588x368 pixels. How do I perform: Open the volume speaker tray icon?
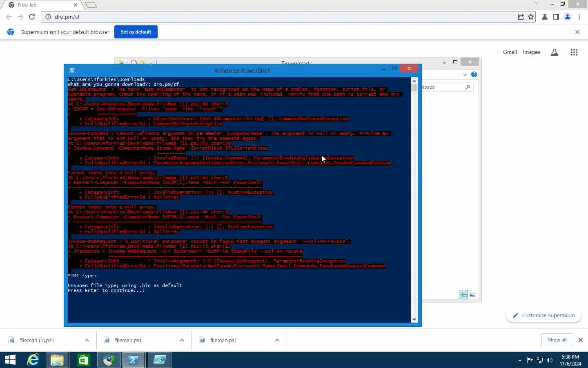point(550,360)
